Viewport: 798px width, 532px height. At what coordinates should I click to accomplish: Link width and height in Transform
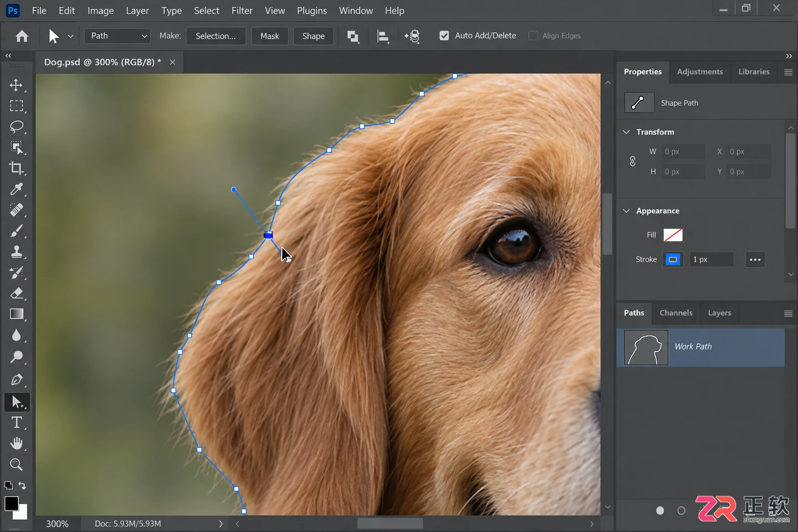(x=632, y=161)
